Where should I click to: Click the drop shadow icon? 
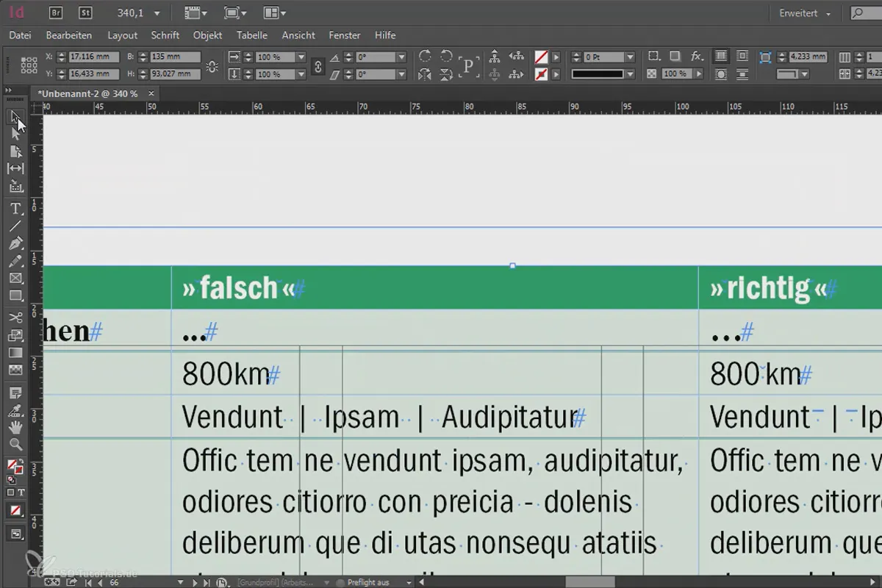coord(674,57)
